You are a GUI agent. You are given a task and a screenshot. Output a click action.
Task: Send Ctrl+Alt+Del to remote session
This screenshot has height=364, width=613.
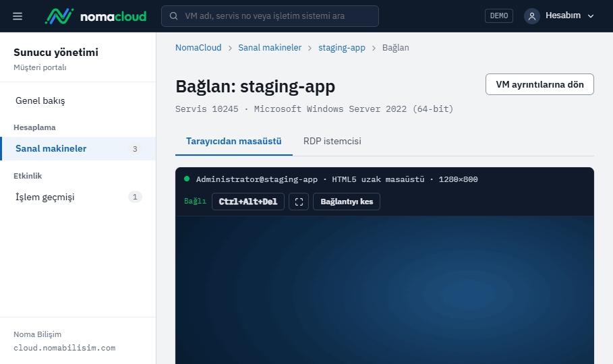[x=248, y=202]
